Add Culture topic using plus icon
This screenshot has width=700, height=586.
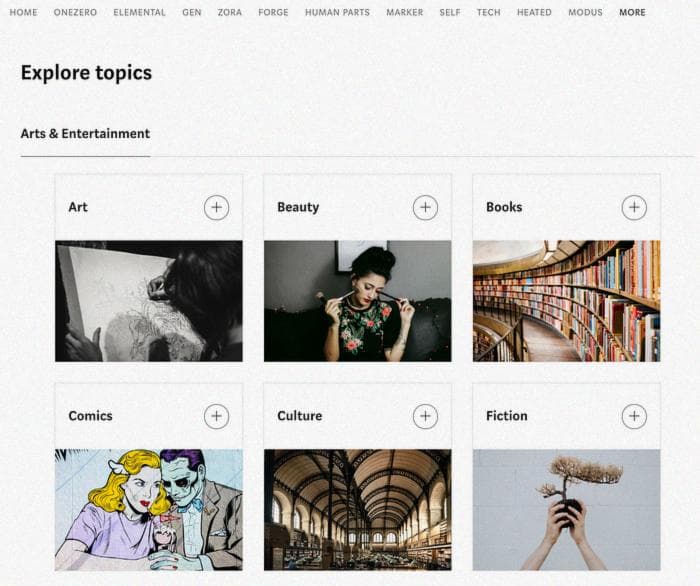[x=425, y=416]
